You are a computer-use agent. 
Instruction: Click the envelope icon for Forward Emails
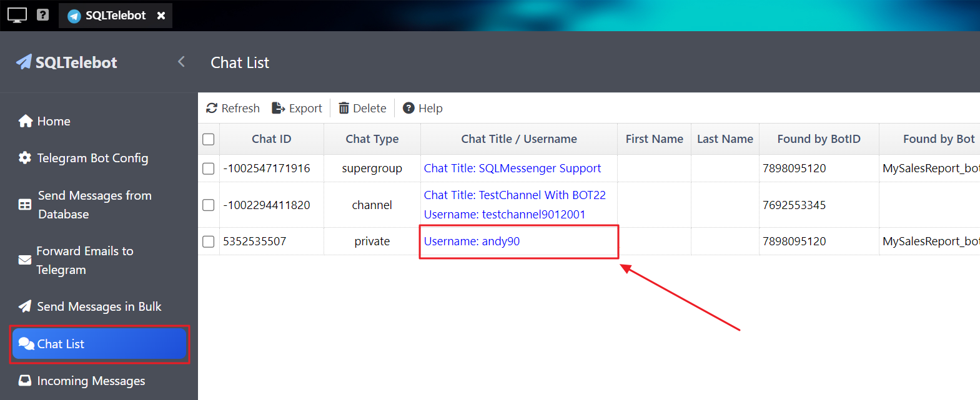point(25,260)
